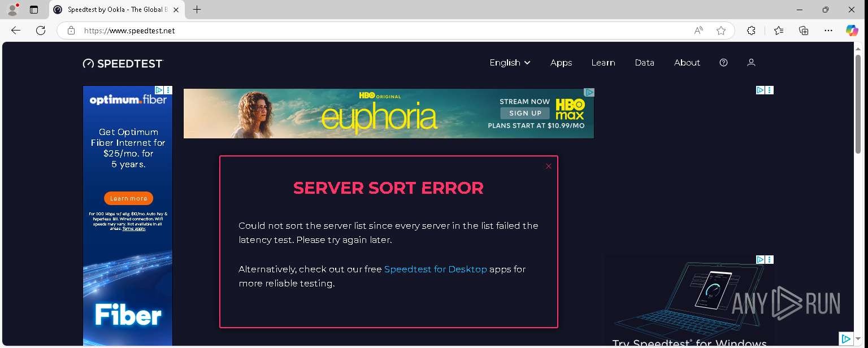Open the Settings and more ellipsis menu
The width and height of the screenshot is (868, 348).
click(828, 31)
